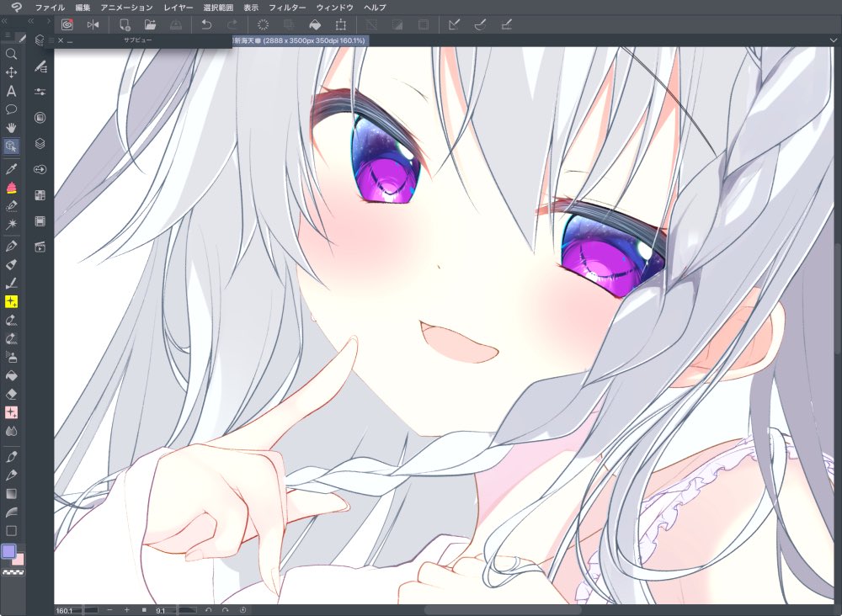Image resolution: width=842 pixels, height=616 pixels.
Task: Select the Eyedropper tool
Action: point(11,169)
